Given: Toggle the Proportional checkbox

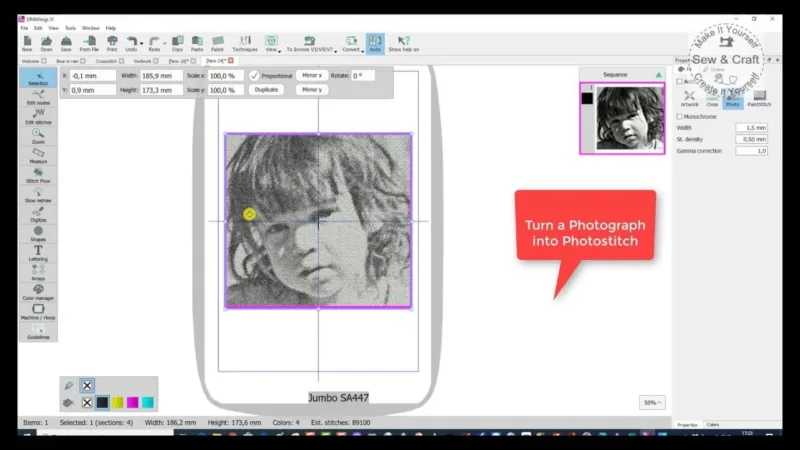Looking at the screenshot, I should click(254, 76).
